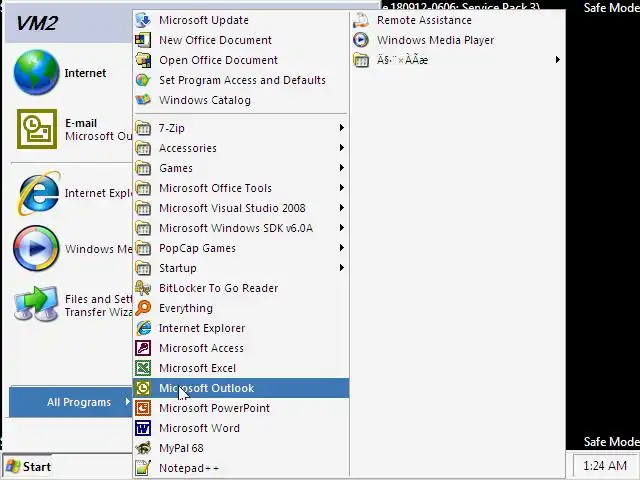Click the Microsoft Update icon
Image resolution: width=640 pixels, height=480 pixels.
click(143, 20)
